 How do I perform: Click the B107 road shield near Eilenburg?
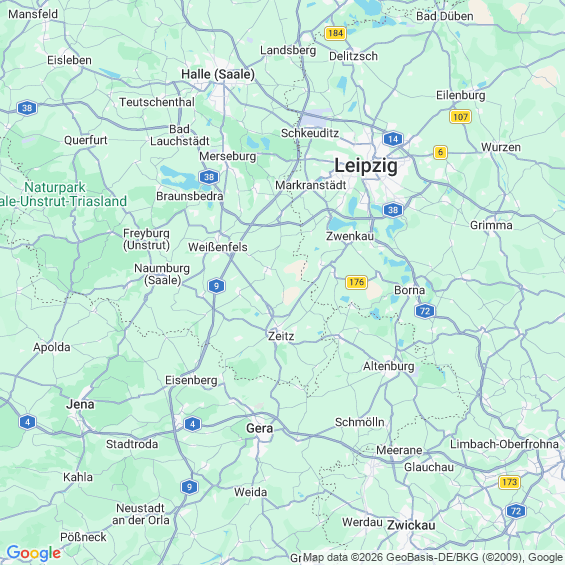461,117
